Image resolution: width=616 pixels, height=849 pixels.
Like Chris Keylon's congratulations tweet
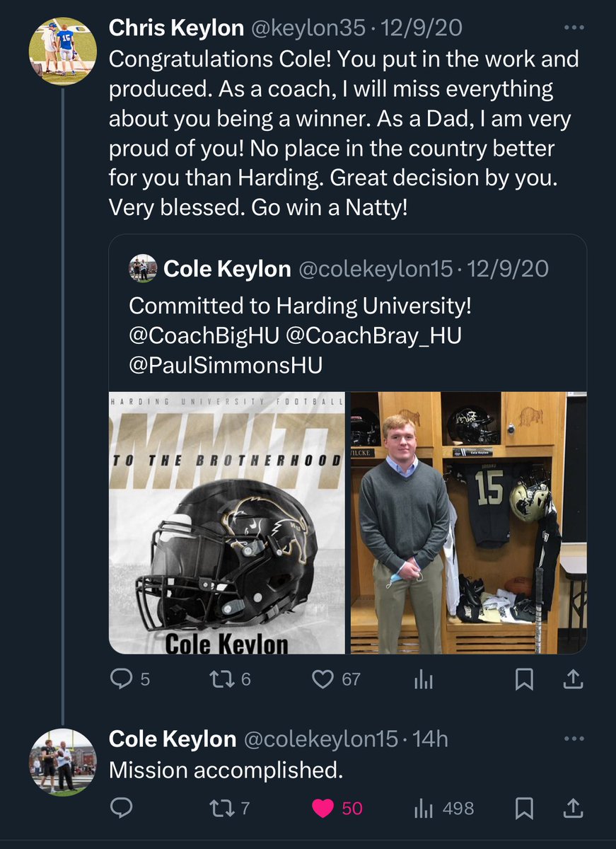coord(323,680)
